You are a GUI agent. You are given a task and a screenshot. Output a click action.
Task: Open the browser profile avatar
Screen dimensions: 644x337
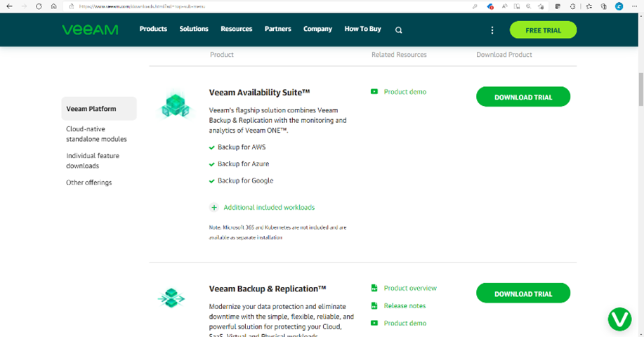(x=619, y=6)
